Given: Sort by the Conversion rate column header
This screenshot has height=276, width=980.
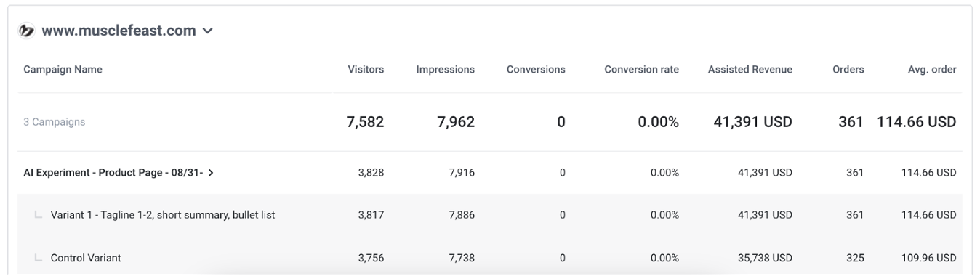Looking at the screenshot, I should (642, 70).
